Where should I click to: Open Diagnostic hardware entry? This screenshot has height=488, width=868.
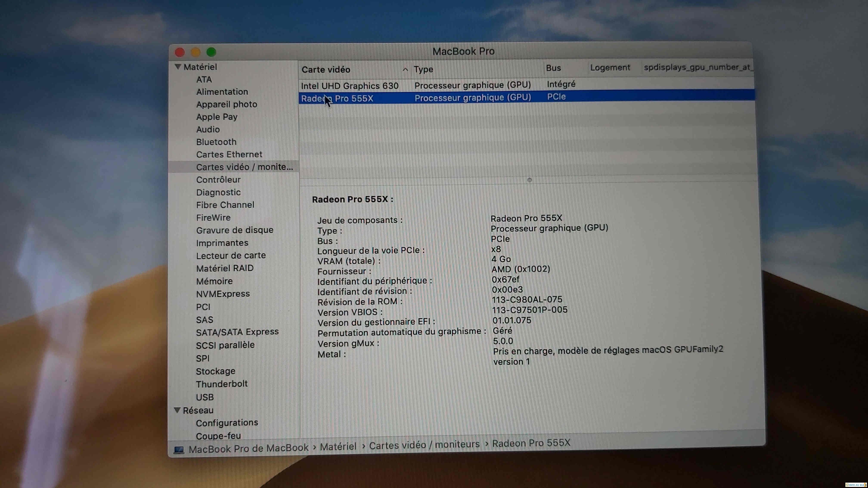[x=218, y=192]
